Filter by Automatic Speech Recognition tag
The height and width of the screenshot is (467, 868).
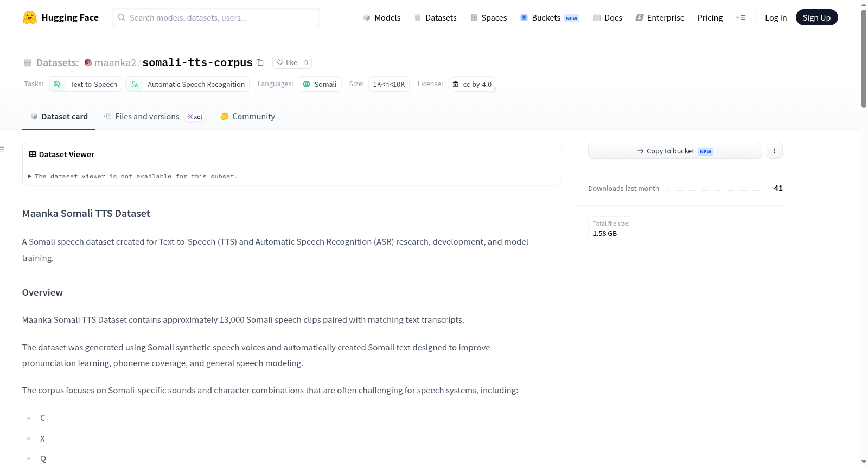tap(188, 84)
